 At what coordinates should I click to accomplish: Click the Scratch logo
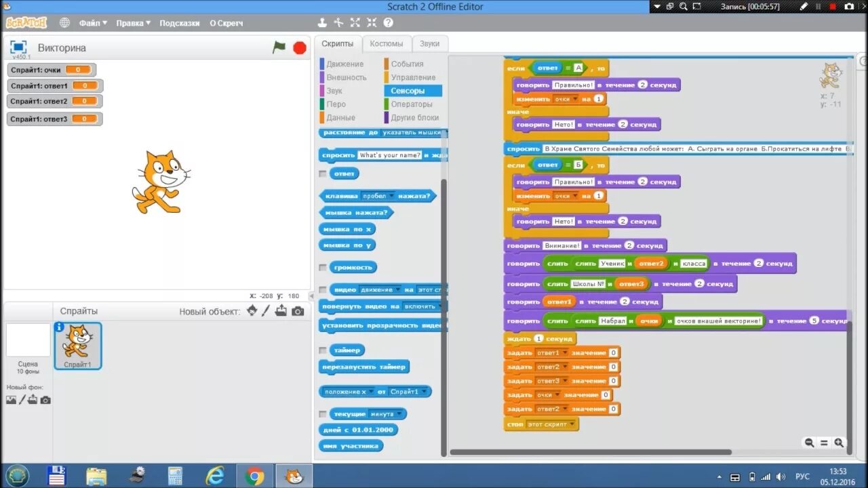point(26,22)
